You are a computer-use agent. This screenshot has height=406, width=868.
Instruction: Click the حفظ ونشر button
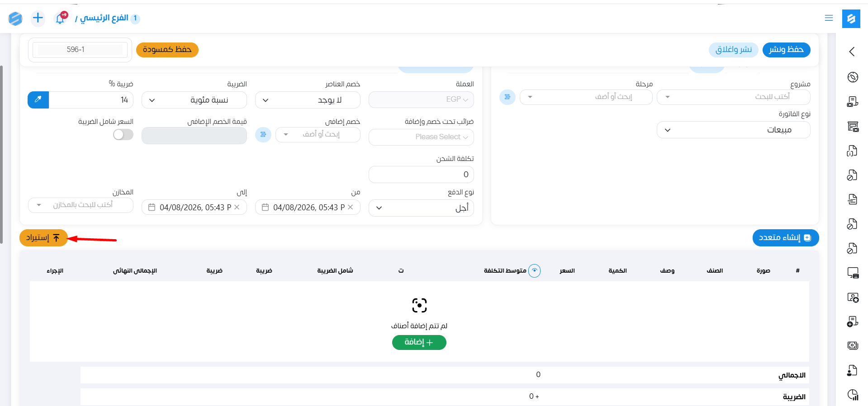click(x=786, y=50)
